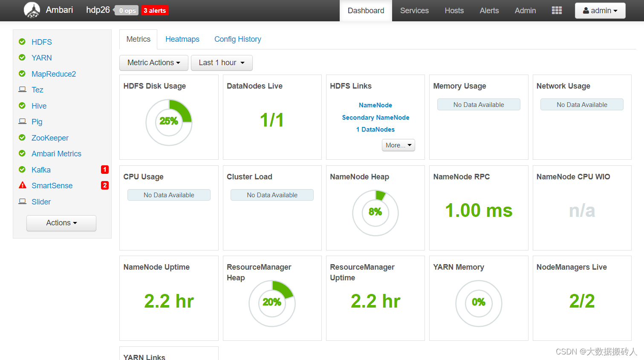Viewport: 644px width, 360px height.
Task: Click the ZooKeeper green status icon
Action: tap(22, 138)
